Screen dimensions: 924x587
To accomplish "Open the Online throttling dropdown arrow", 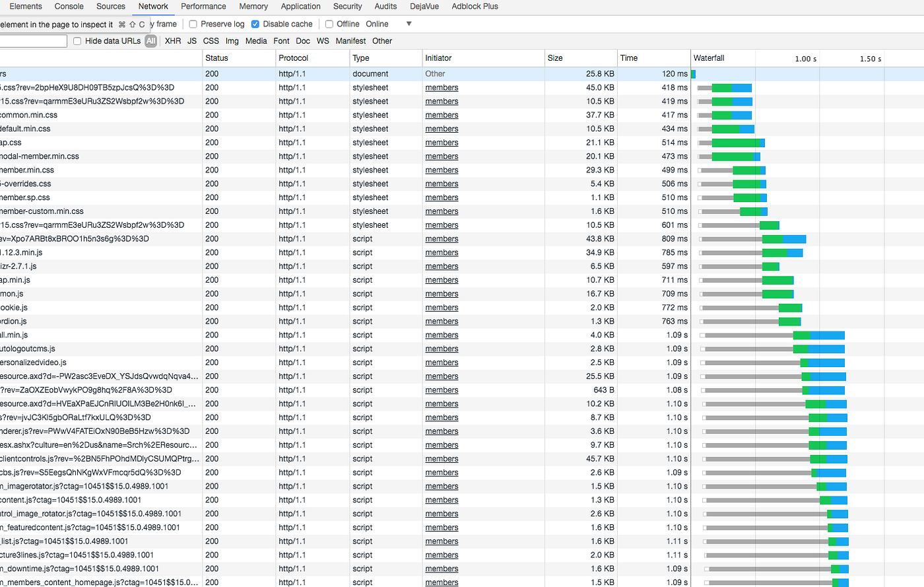I will 409,24.
